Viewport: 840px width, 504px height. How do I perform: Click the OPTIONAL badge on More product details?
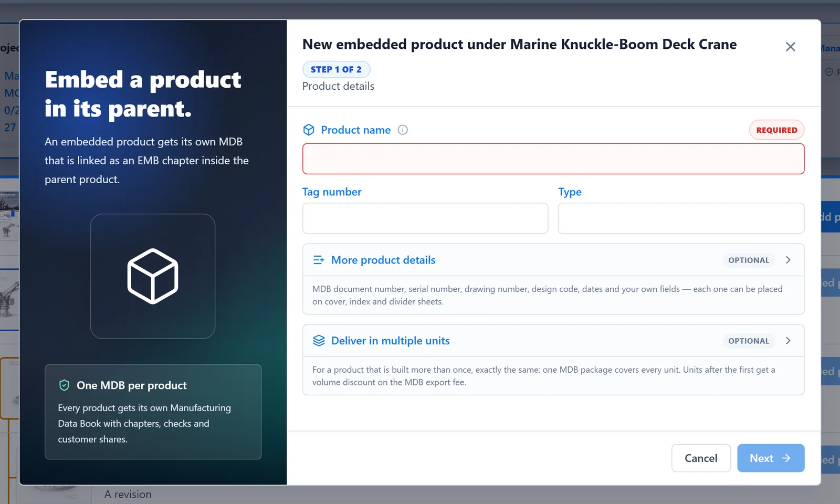(749, 260)
